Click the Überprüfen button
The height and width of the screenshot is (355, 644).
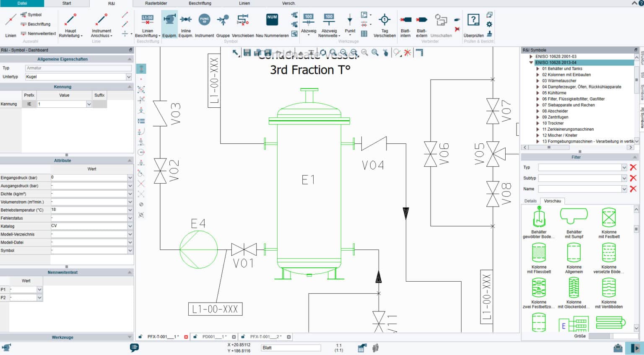pos(474,23)
